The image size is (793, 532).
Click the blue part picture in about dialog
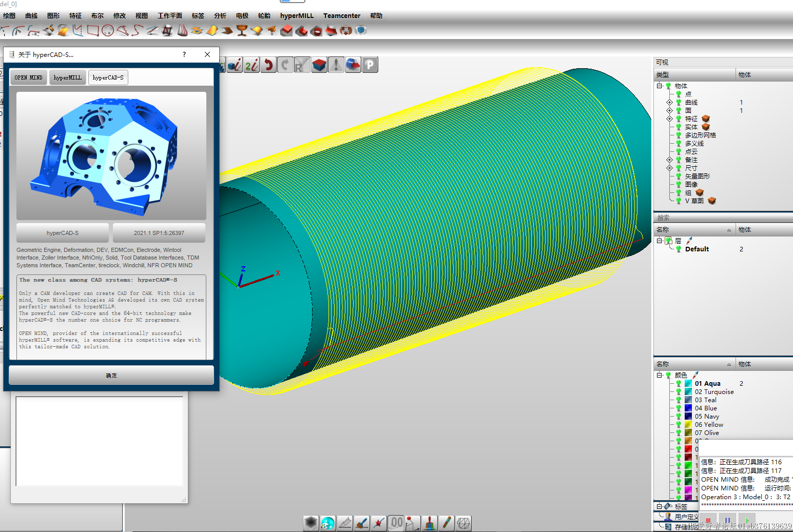(x=111, y=156)
